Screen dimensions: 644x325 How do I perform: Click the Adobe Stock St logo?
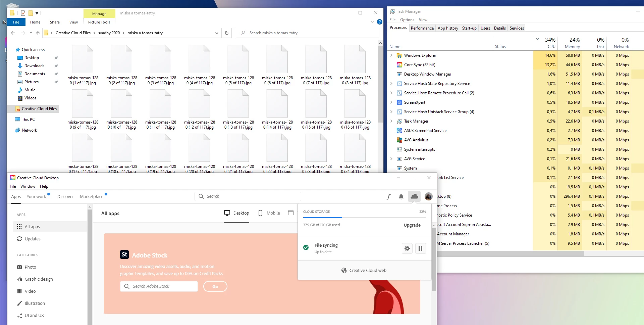tap(124, 254)
